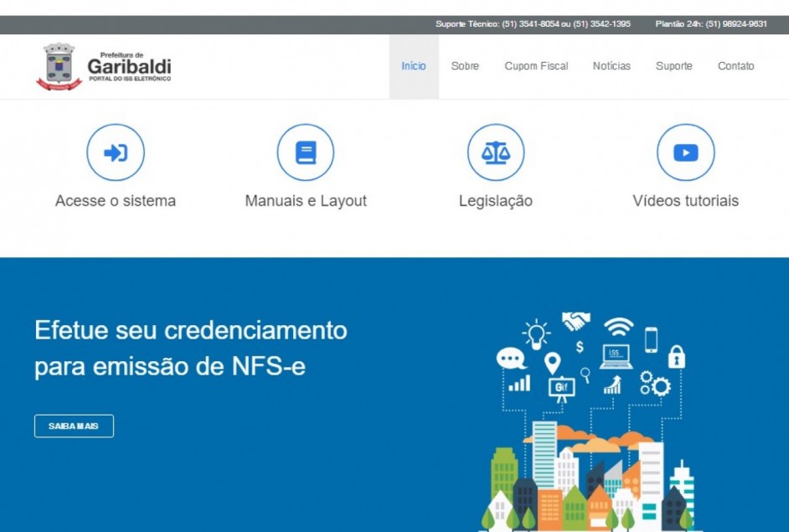The height and width of the screenshot is (532, 789).
Task: Open the Contato page
Action: (x=735, y=66)
